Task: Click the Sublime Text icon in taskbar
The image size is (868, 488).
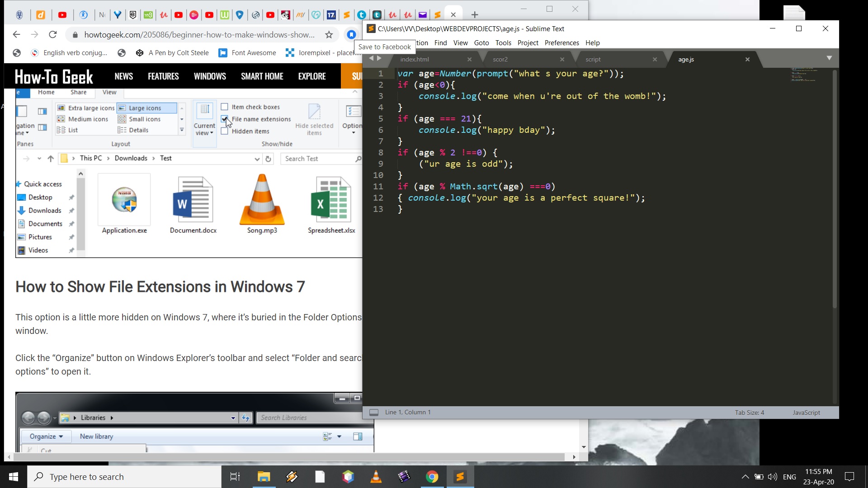Action: coord(462,477)
